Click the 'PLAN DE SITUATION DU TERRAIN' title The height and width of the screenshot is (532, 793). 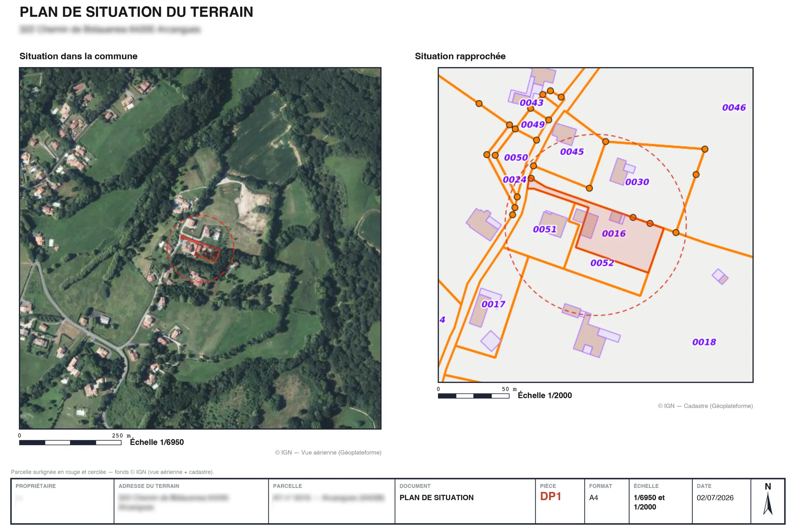tap(136, 12)
